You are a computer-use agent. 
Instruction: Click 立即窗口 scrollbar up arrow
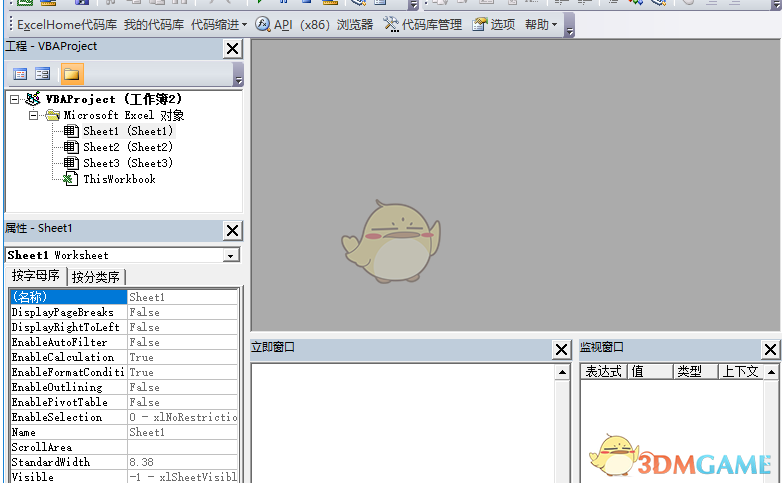pos(562,372)
